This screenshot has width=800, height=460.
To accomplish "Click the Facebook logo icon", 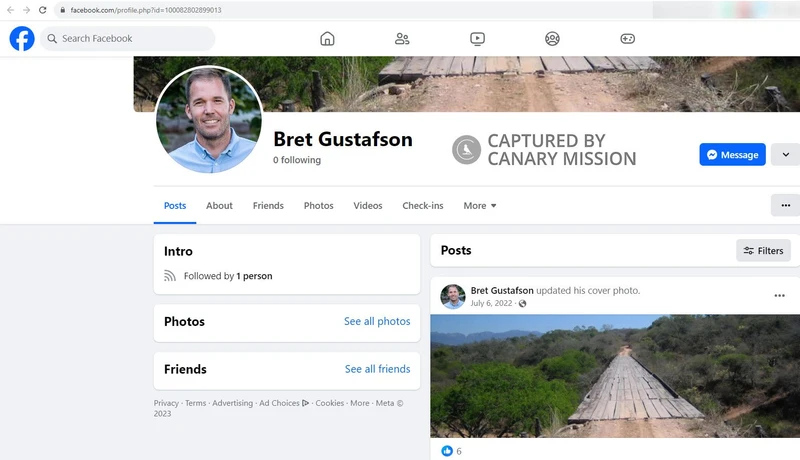I will [x=22, y=38].
